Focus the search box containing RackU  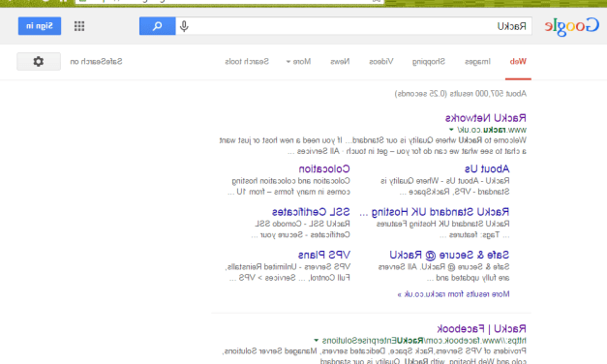(x=353, y=26)
